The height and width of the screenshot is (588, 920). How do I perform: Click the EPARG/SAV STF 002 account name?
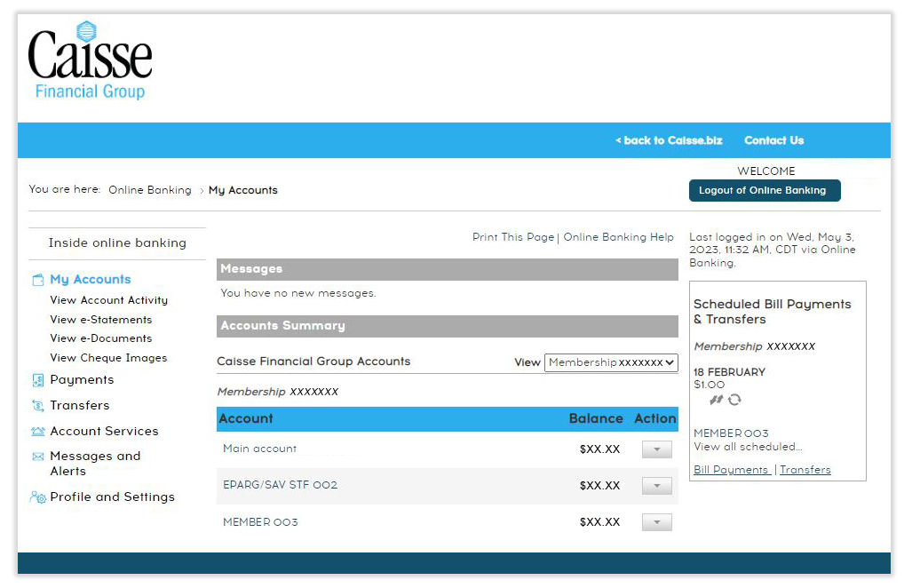pyautogui.click(x=281, y=485)
